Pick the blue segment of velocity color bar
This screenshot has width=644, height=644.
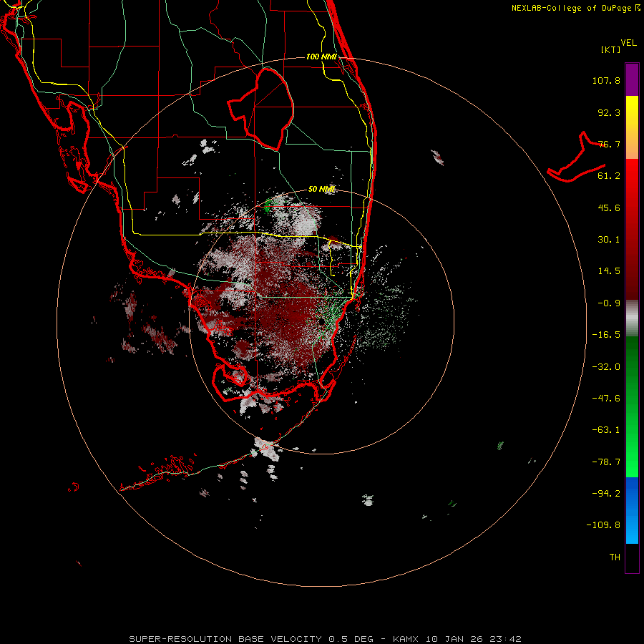(632, 510)
